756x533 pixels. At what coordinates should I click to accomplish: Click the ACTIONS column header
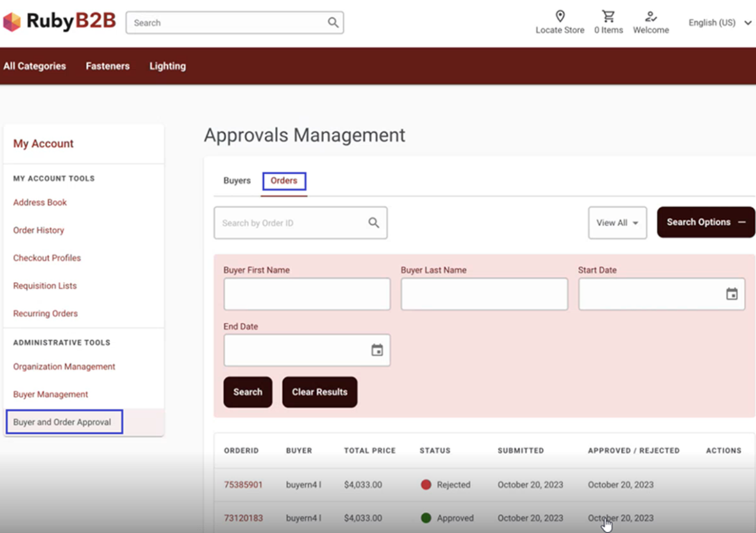pyautogui.click(x=724, y=450)
